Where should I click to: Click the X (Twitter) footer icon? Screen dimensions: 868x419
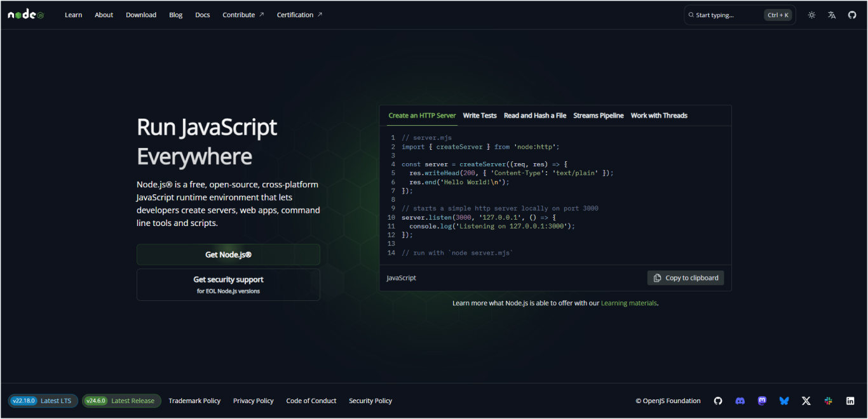click(806, 401)
